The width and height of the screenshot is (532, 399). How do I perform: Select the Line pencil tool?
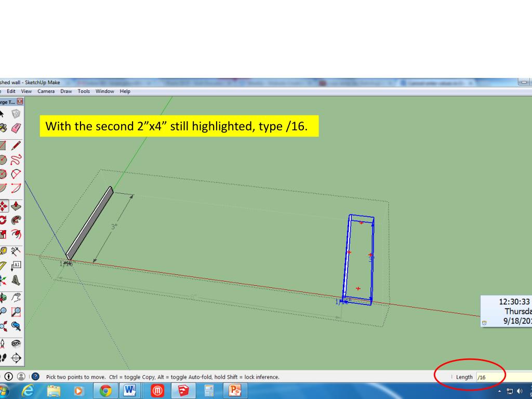[x=16, y=145]
